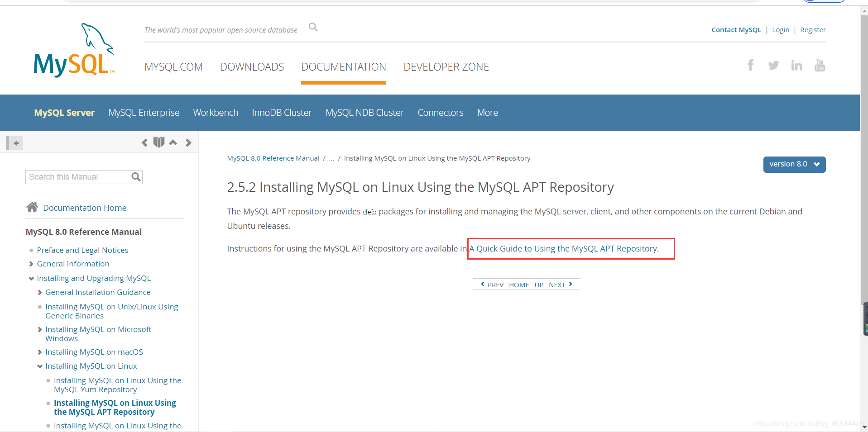Open the DOWNLOADS top navigation item

252,67
